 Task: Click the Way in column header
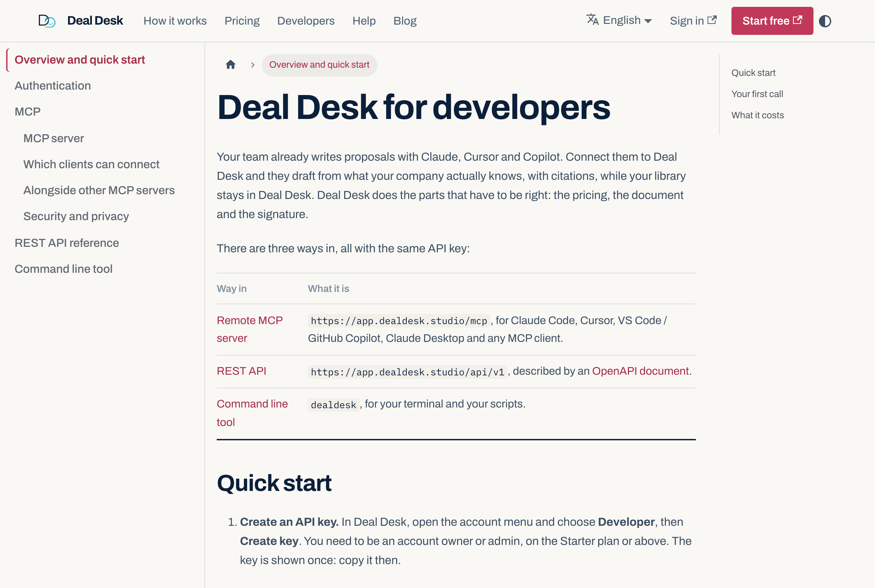click(232, 289)
